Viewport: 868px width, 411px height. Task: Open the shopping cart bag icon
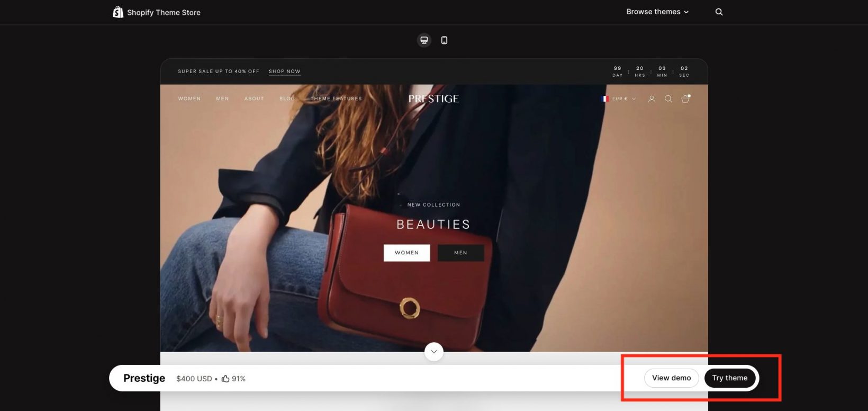click(x=685, y=99)
